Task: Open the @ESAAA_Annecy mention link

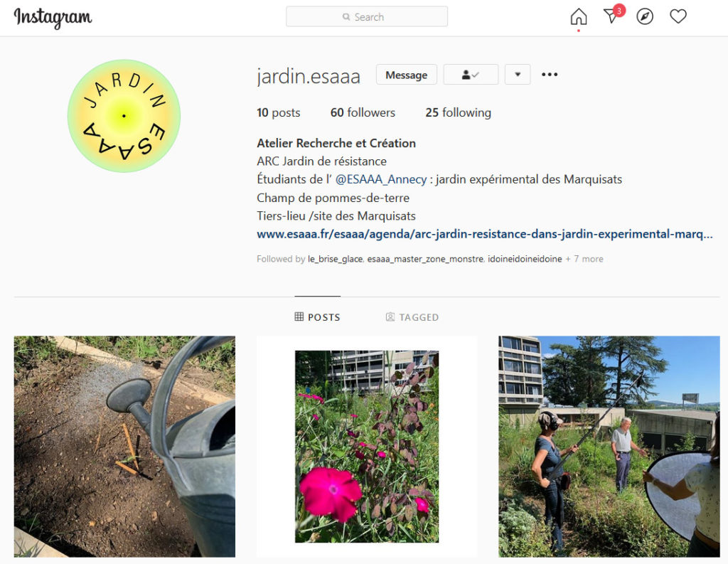Action: click(x=381, y=179)
